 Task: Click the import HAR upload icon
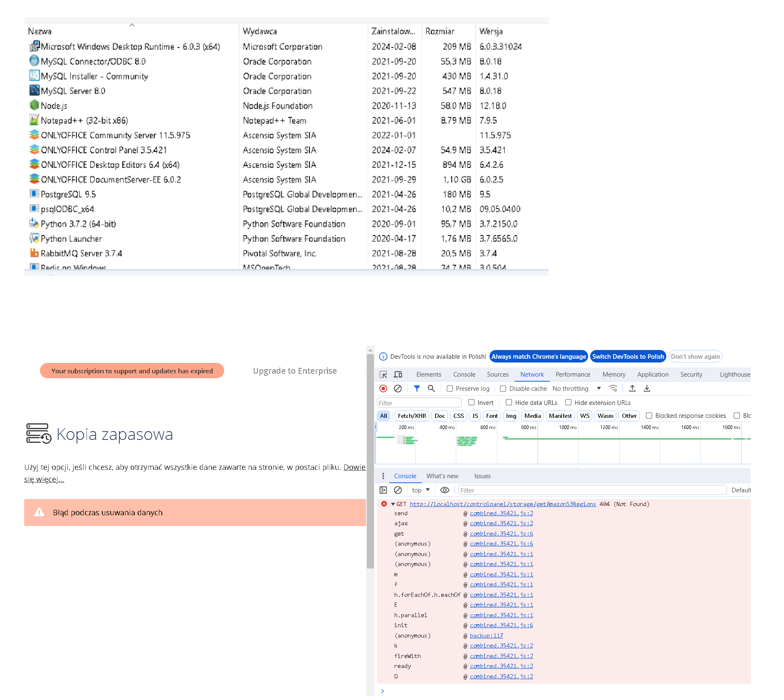coord(632,389)
